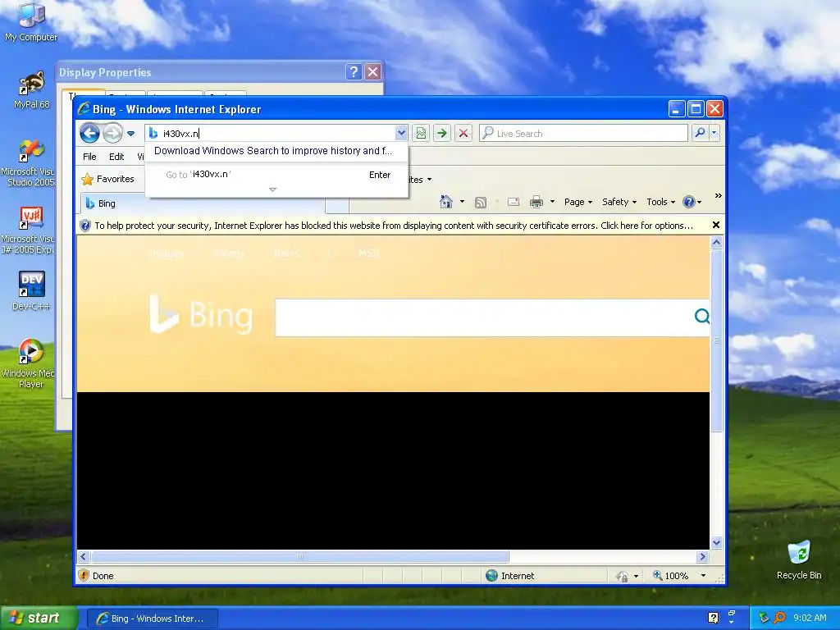Expand the Home button dropdown arrow
This screenshot has width=840, height=630.
(462, 202)
